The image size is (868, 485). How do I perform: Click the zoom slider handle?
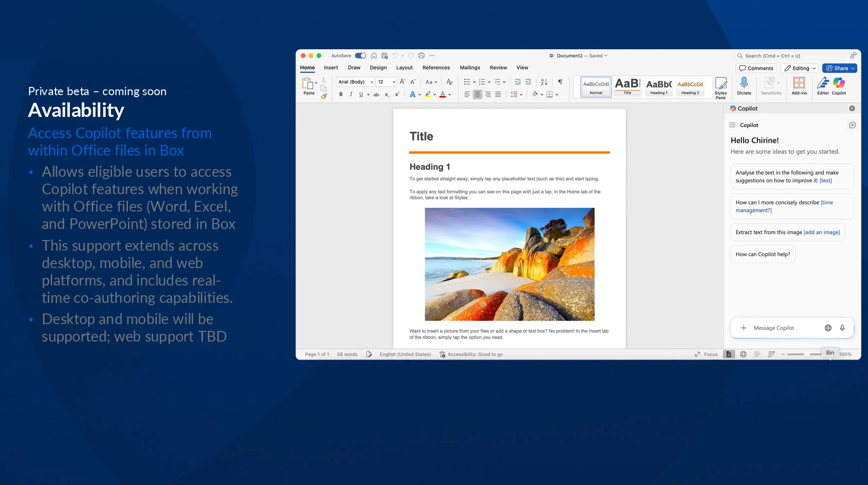pyautogui.click(x=807, y=355)
